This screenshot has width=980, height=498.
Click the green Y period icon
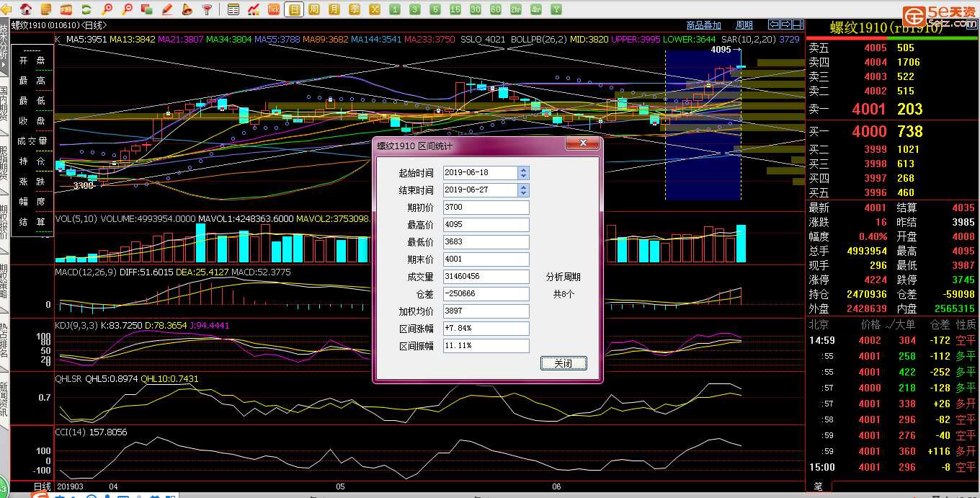(x=556, y=9)
